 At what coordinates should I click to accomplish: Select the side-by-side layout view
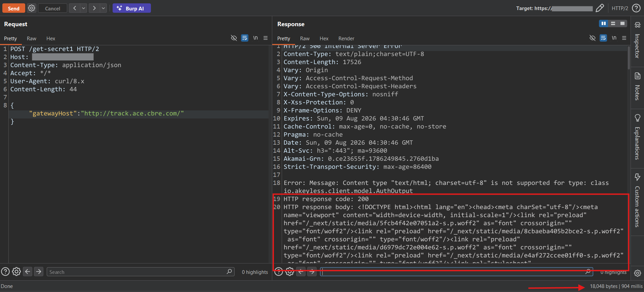click(604, 23)
